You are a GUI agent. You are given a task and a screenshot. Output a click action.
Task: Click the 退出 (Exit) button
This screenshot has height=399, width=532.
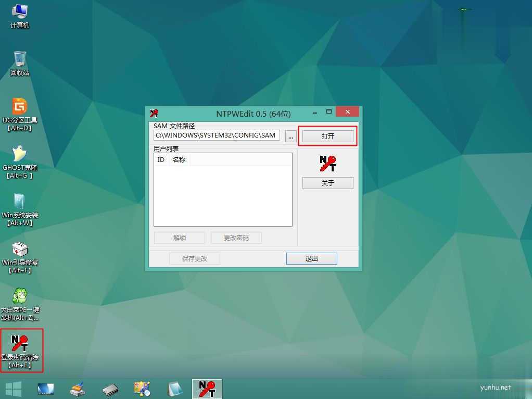pyautogui.click(x=311, y=258)
